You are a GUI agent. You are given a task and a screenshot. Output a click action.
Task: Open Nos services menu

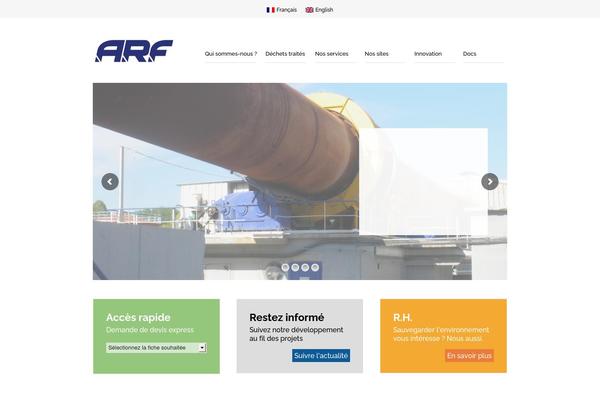[x=331, y=54]
